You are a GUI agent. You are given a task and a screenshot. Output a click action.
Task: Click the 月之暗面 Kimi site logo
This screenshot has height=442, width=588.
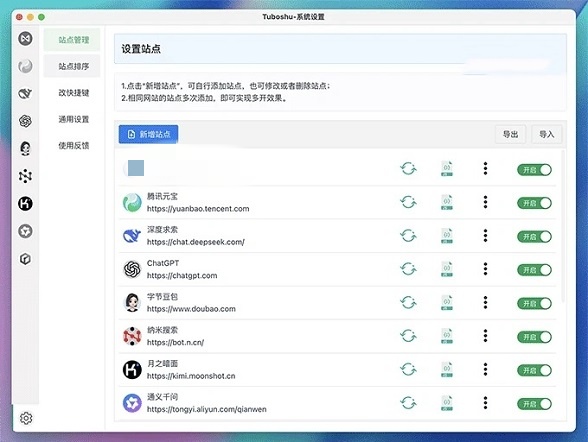[132, 370]
